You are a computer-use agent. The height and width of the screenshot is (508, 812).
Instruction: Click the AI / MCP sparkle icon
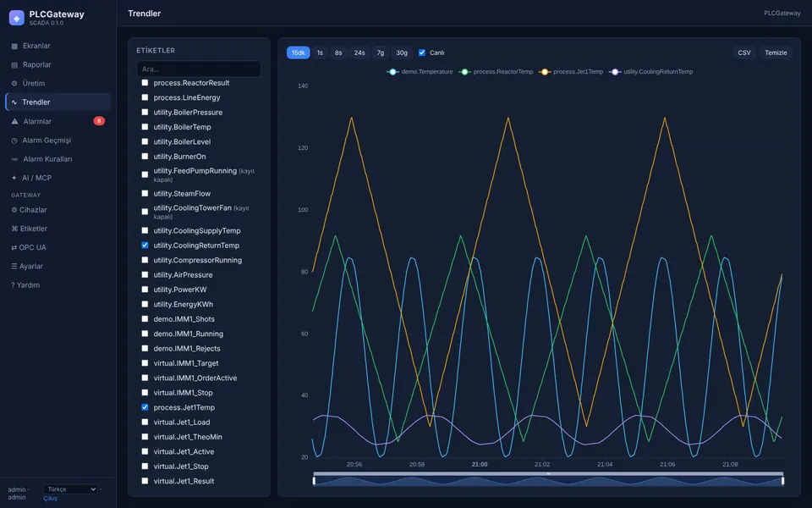click(x=14, y=178)
